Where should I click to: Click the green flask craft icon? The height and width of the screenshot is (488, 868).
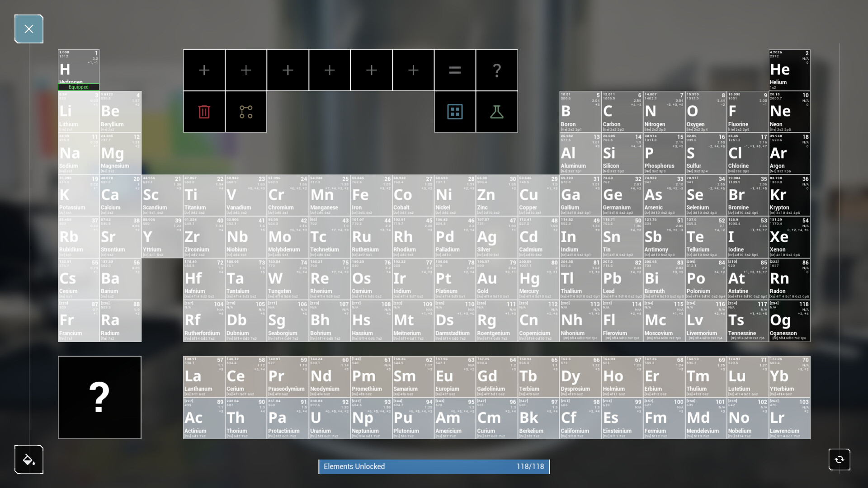[497, 112]
